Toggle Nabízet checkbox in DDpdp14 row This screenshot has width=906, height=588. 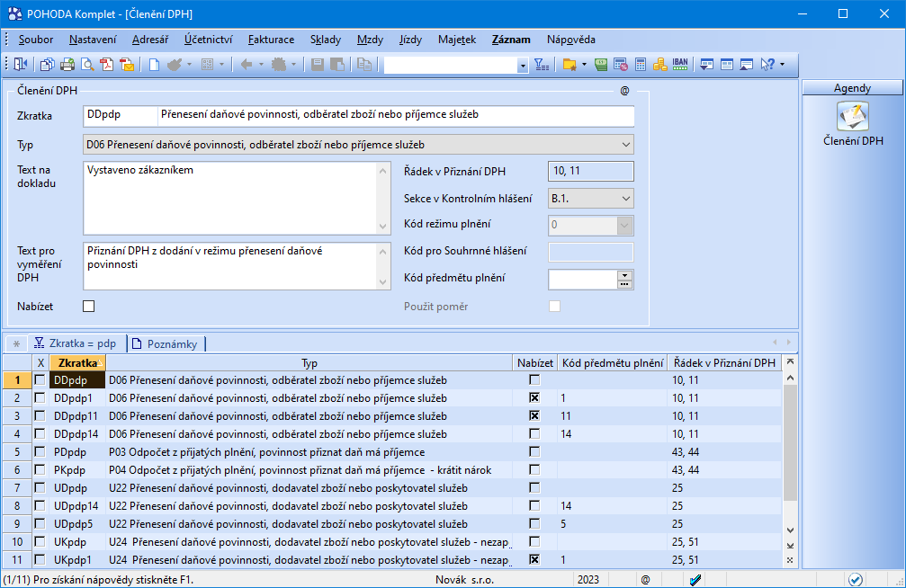point(534,433)
